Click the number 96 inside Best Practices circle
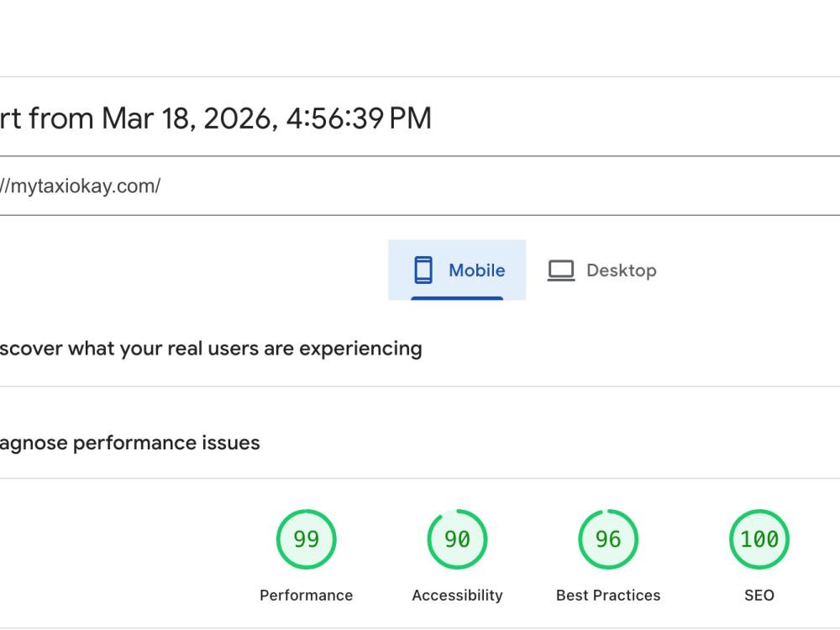The height and width of the screenshot is (630, 840). coord(608,539)
